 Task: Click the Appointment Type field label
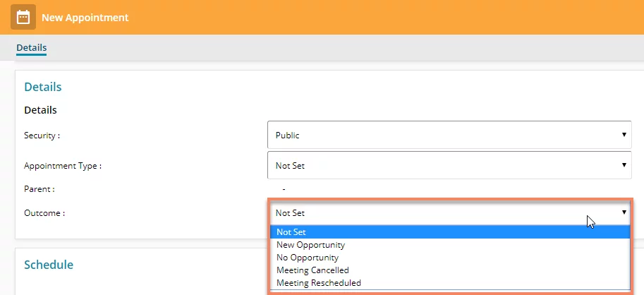[63, 166]
